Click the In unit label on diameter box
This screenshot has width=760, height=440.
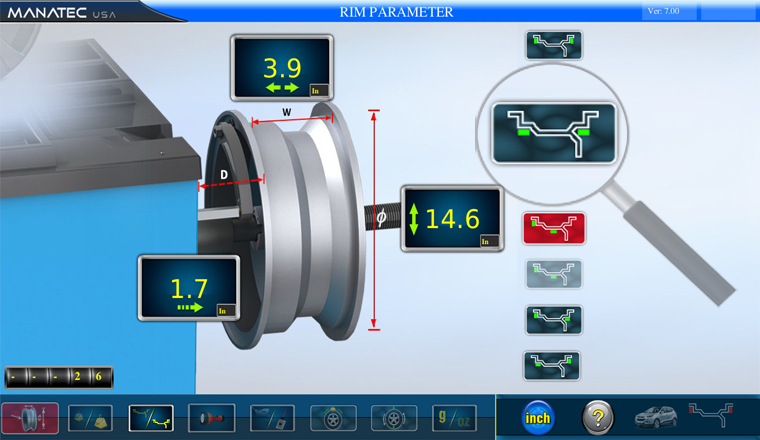pyautogui.click(x=488, y=241)
